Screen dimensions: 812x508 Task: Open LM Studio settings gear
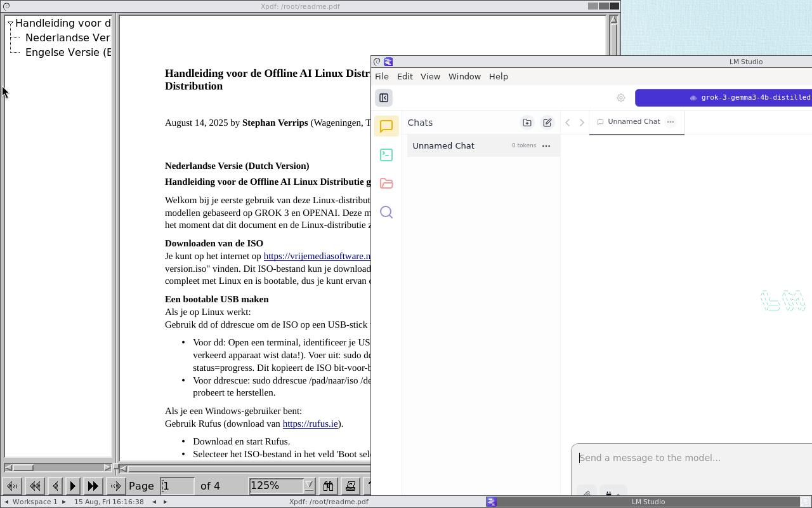click(x=620, y=98)
